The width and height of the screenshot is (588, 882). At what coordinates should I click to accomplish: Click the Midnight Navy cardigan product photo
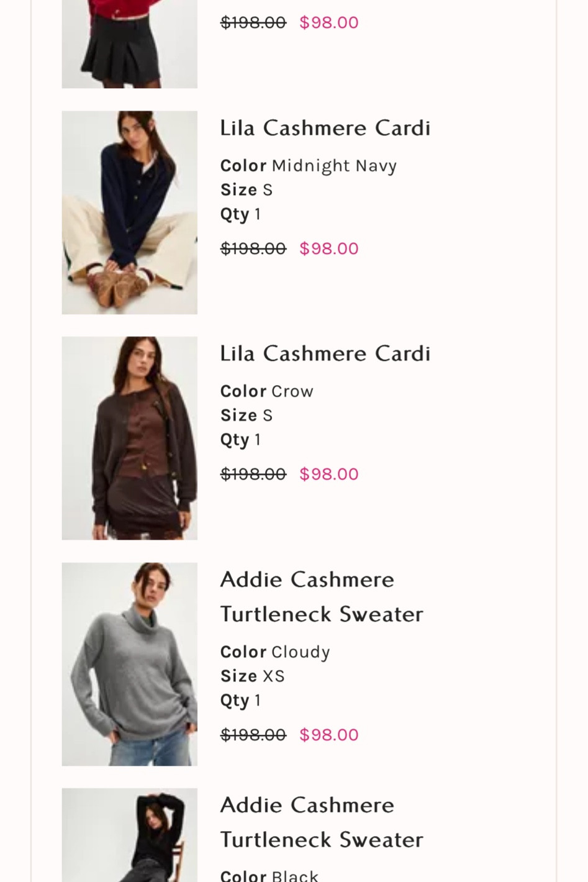[x=129, y=212]
